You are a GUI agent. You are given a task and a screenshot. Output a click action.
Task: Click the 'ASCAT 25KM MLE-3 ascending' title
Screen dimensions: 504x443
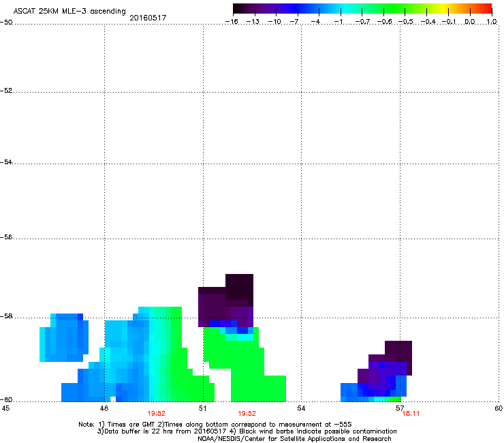(69, 11)
